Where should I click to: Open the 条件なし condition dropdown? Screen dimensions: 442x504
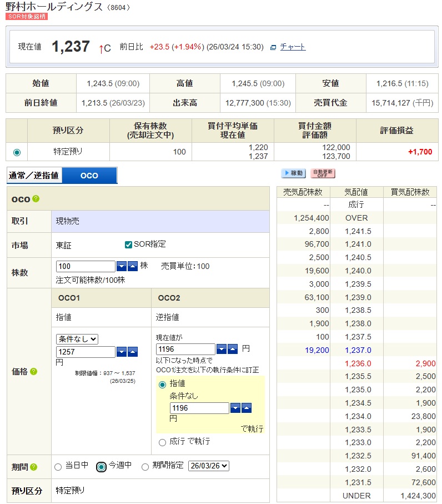(x=77, y=339)
